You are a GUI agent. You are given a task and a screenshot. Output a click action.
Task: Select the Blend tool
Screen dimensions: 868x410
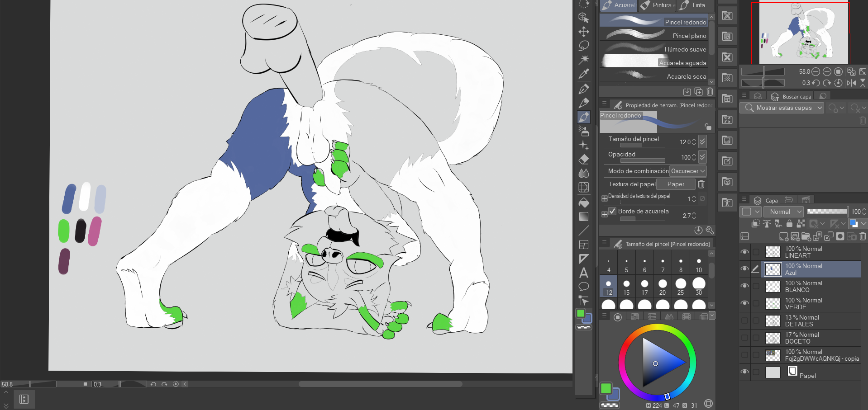coord(584,173)
